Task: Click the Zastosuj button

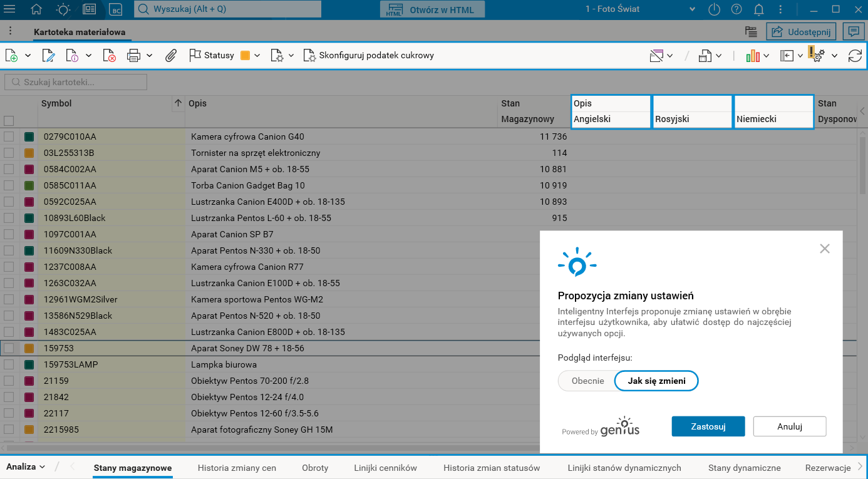Action: click(x=708, y=426)
